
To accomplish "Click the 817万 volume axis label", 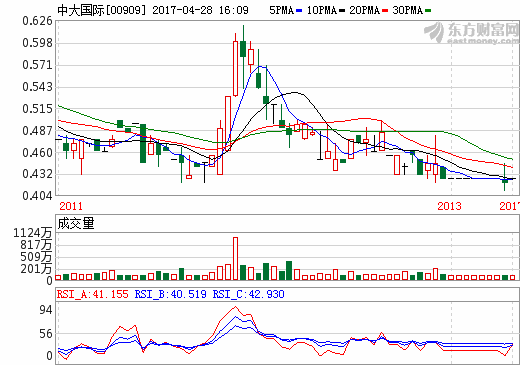I will (36, 245).
